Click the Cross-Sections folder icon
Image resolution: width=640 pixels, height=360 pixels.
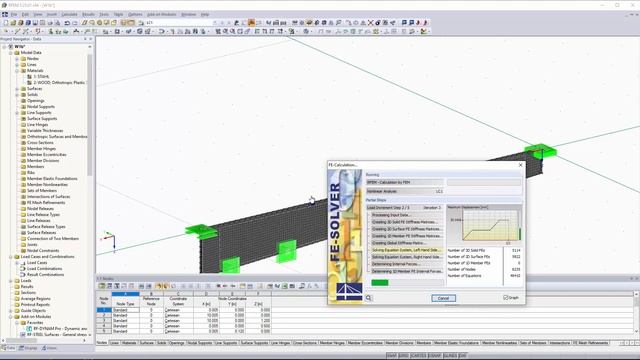point(23,142)
